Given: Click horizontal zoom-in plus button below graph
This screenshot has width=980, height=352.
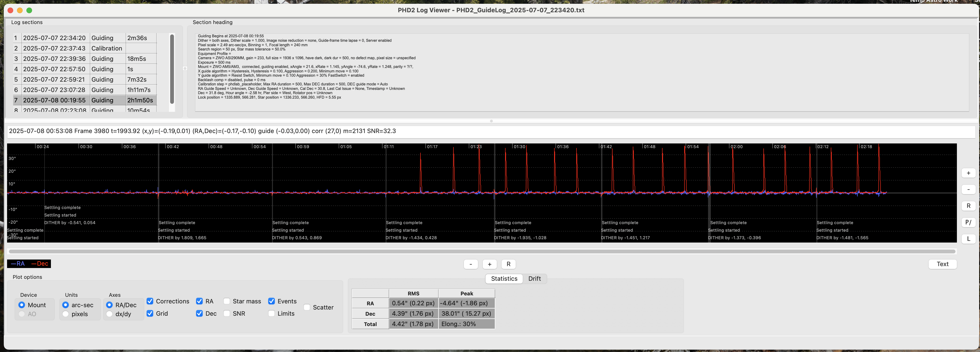Looking at the screenshot, I should 490,264.
